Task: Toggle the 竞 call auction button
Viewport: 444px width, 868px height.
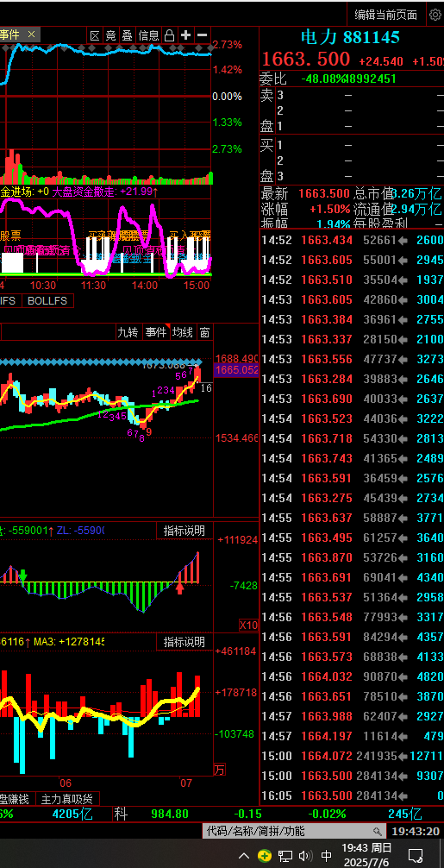Action: [x=111, y=35]
